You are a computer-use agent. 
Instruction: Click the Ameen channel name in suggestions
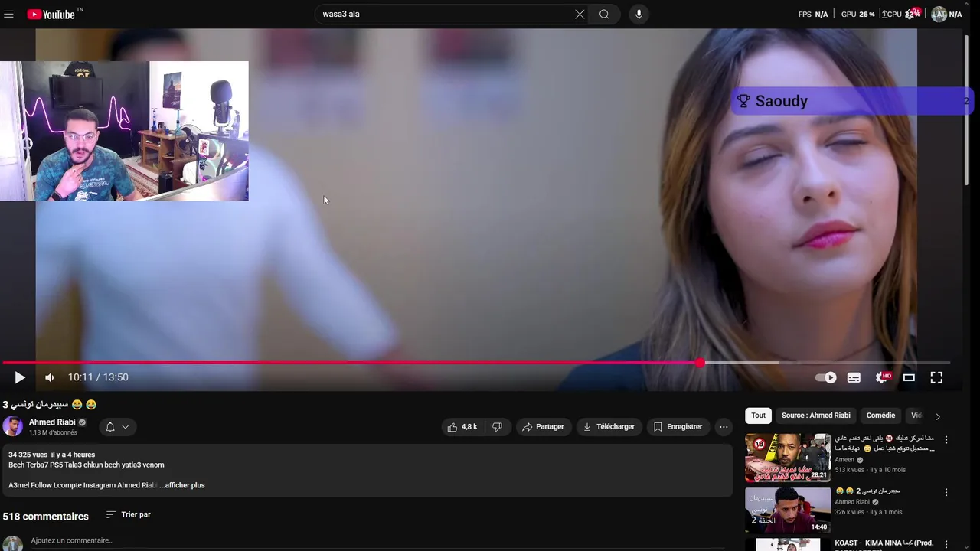(844, 460)
